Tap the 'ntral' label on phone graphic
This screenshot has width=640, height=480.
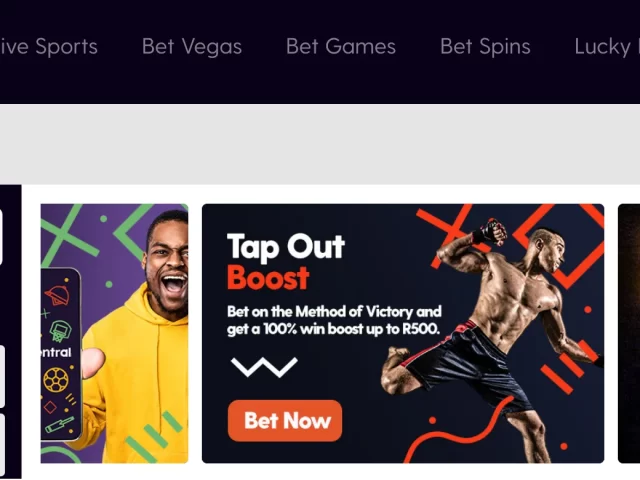pos(56,352)
